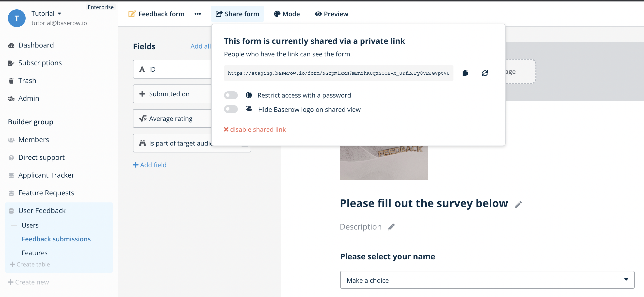Edit the survey title via its pencil icon

517,204
